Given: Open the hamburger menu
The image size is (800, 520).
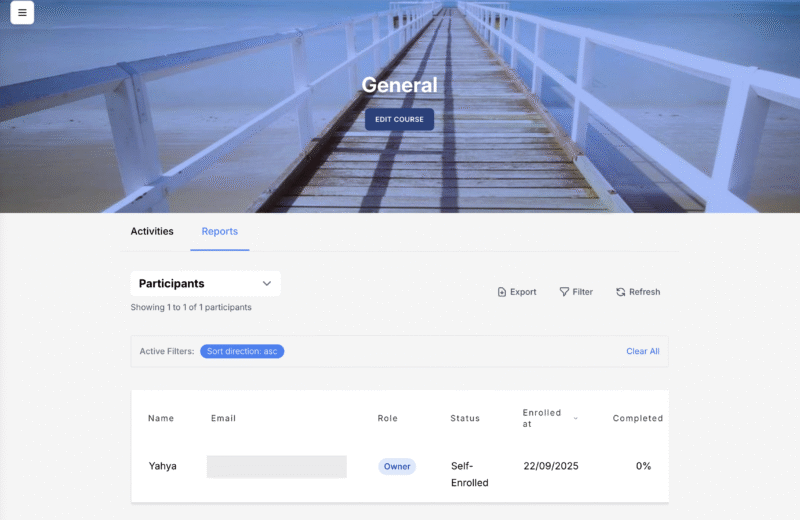Looking at the screenshot, I should click(x=22, y=13).
